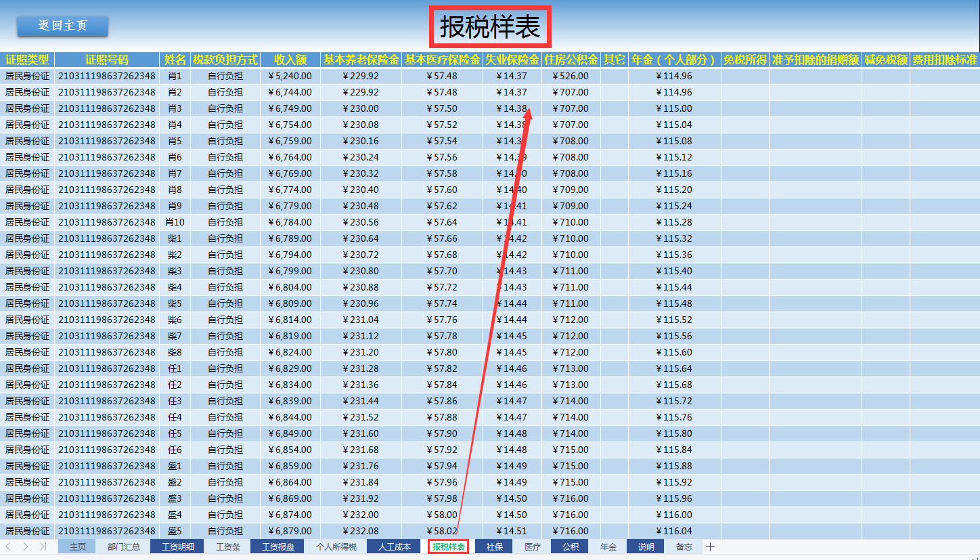Viewport: 980px width, 560px height.
Task: Select the 失业保险金 column header
Action: tap(512, 60)
